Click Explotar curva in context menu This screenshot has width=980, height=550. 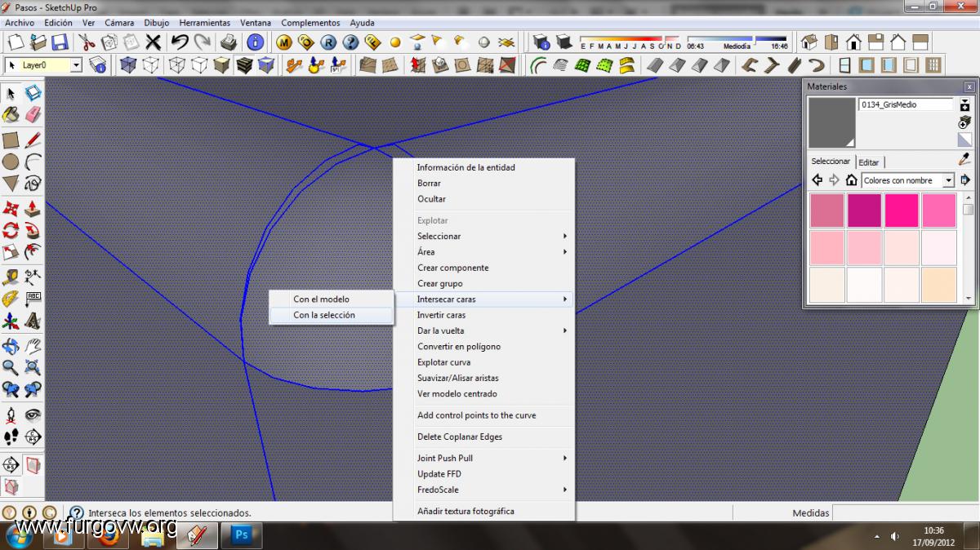click(x=483, y=362)
